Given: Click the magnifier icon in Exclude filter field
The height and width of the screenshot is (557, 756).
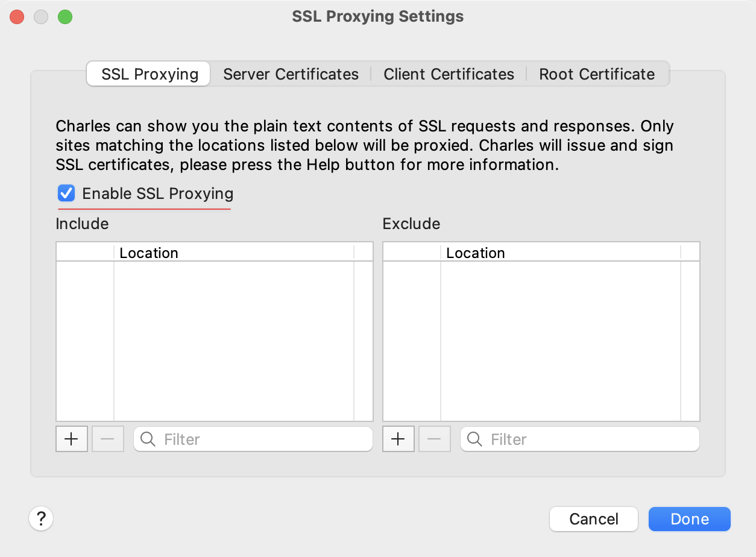Looking at the screenshot, I should 474,439.
